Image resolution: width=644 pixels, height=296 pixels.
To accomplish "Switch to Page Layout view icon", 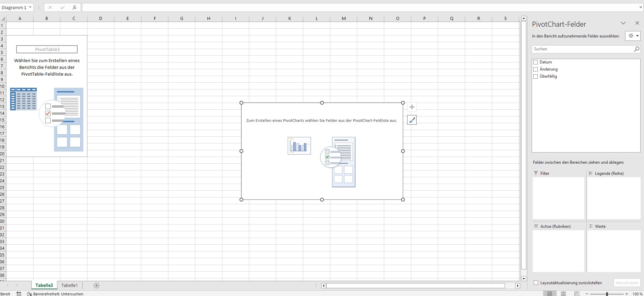I will click(563, 294).
